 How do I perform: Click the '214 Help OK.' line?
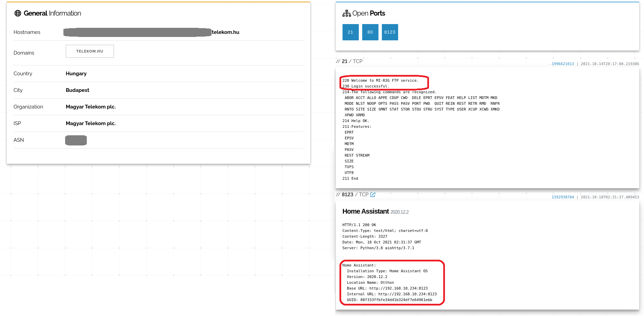tap(356, 121)
